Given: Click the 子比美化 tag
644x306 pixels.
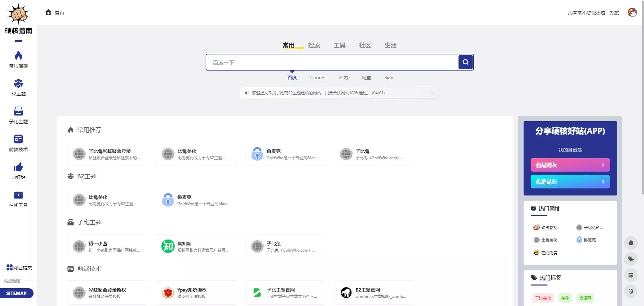Looking at the screenshot, I should click(x=543, y=298).
